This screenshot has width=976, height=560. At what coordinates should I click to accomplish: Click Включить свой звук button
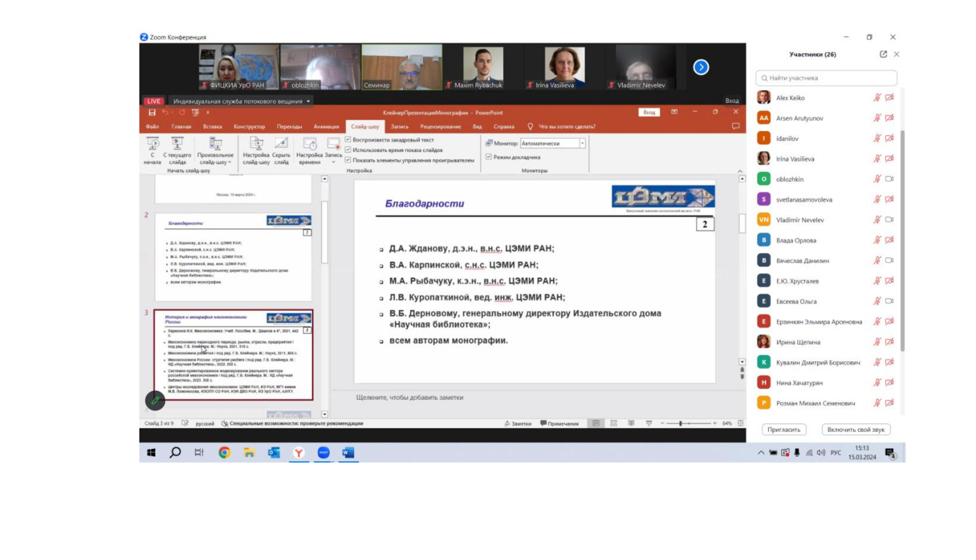(856, 430)
